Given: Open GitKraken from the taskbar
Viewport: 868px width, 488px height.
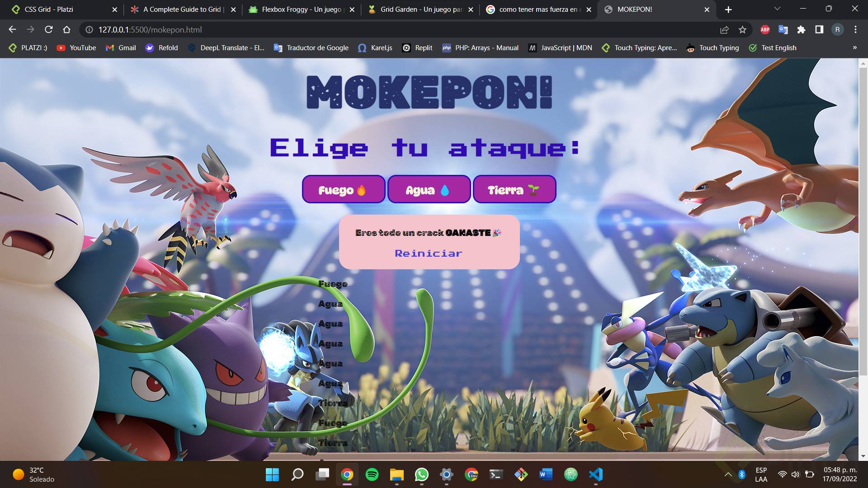Looking at the screenshot, I should click(521, 474).
